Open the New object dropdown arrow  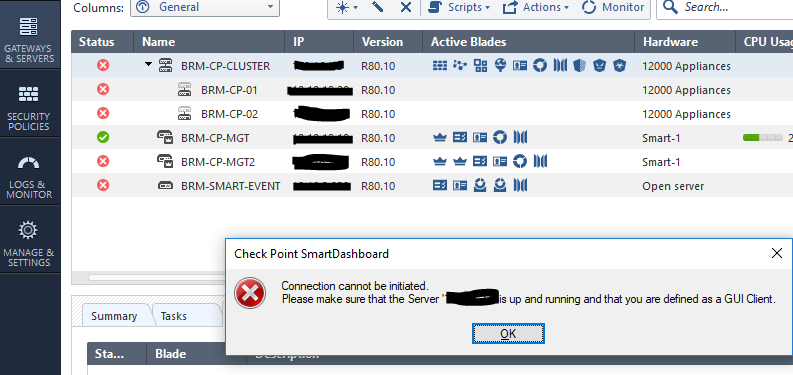[356, 8]
